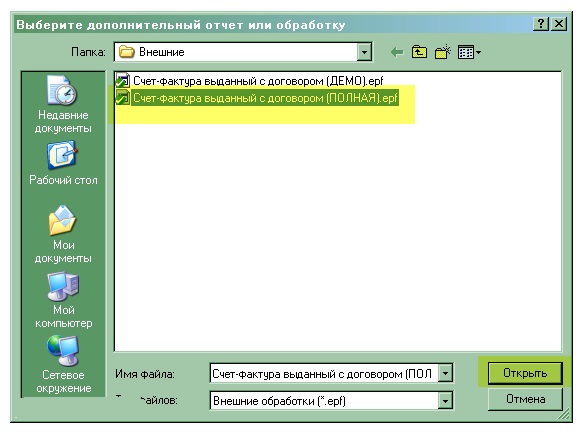Click into the Имя файла text field
This screenshot has height=433, width=584.
point(324,373)
